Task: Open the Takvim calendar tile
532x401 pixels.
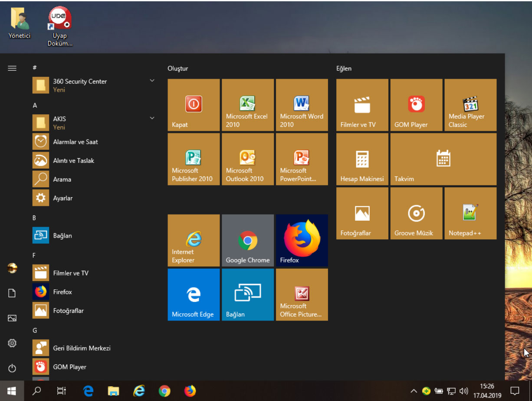Action: pos(443,159)
